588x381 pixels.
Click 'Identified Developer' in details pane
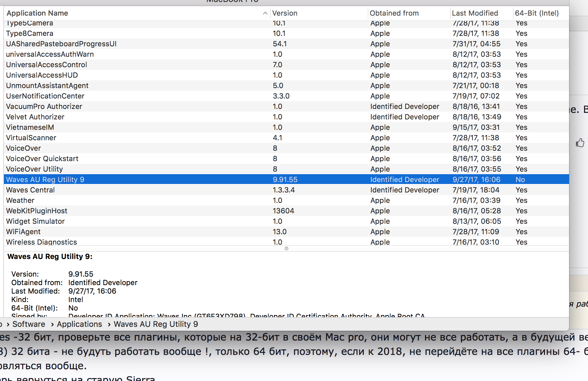[x=103, y=282]
